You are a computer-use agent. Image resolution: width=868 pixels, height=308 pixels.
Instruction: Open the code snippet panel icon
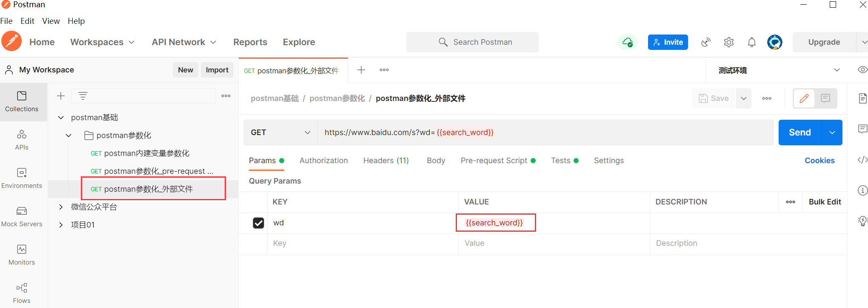[862, 160]
